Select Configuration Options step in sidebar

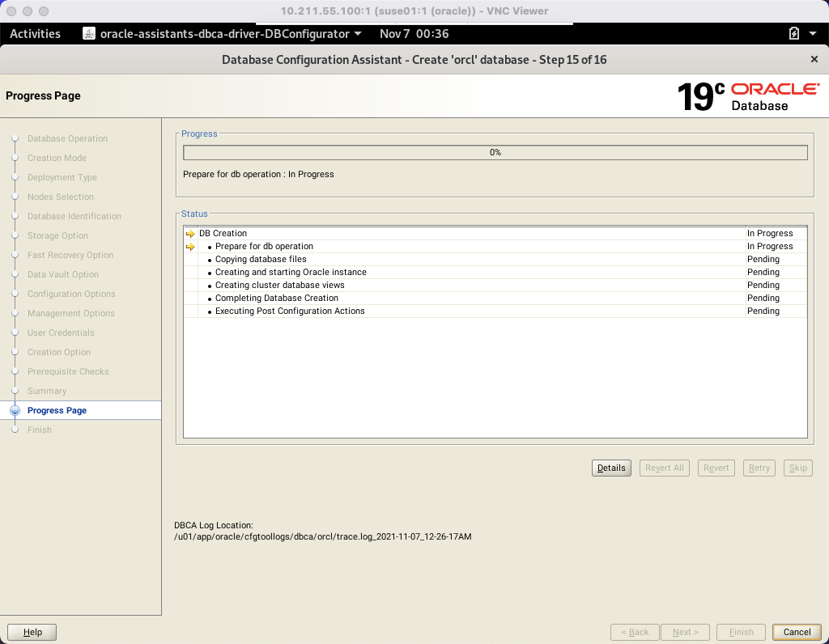71,294
